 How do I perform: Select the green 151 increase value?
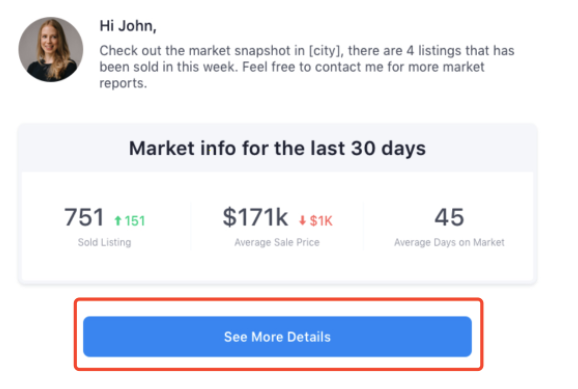[x=135, y=221]
